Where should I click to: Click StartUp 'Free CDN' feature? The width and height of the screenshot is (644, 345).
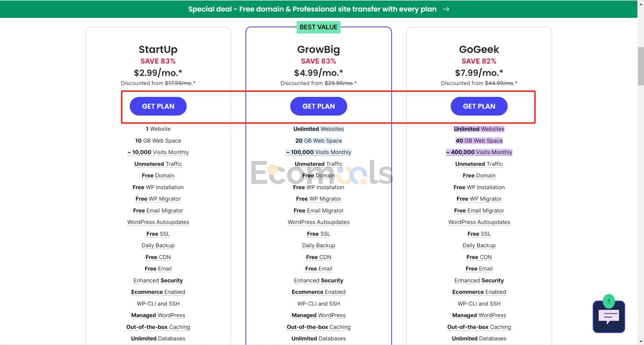click(158, 257)
